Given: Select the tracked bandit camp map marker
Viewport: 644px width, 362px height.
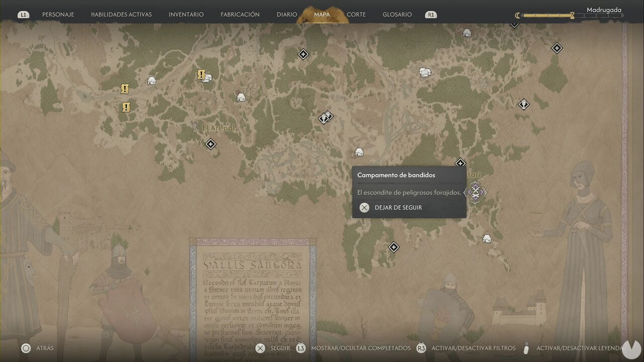Looking at the screenshot, I should 475,192.
